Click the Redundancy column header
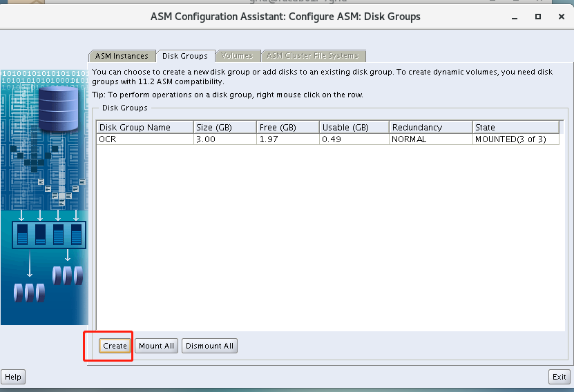The height and width of the screenshot is (392, 574). 431,127
